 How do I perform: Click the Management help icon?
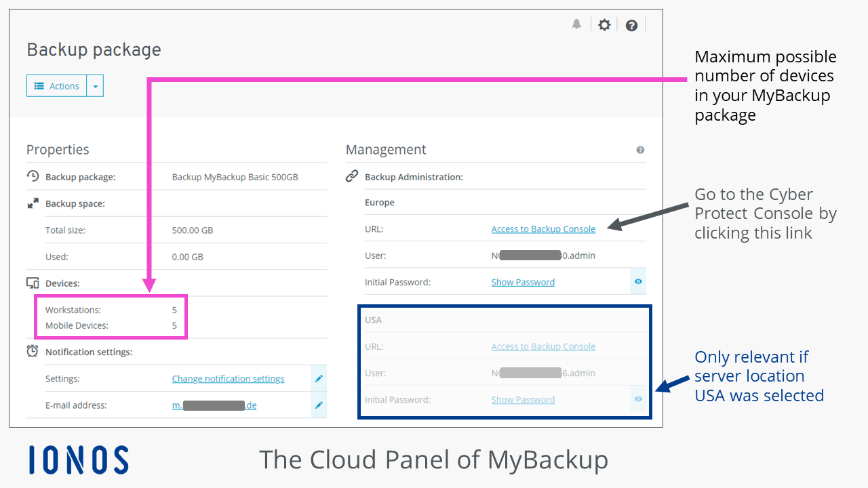[640, 150]
